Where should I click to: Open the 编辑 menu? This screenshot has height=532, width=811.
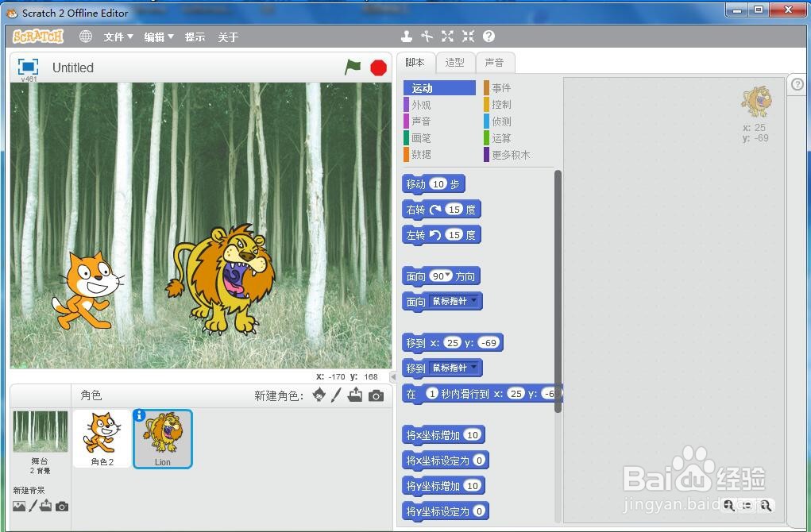[x=159, y=37]
